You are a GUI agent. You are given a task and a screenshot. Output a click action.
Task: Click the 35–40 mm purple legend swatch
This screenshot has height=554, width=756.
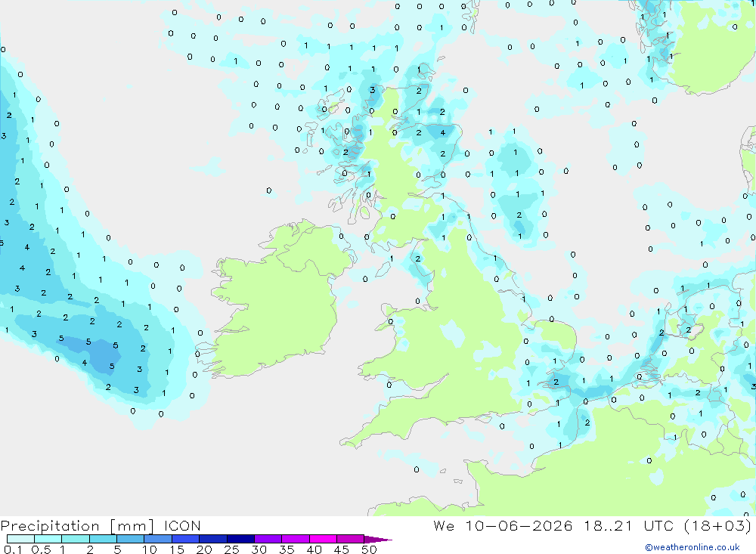(295, 539)
